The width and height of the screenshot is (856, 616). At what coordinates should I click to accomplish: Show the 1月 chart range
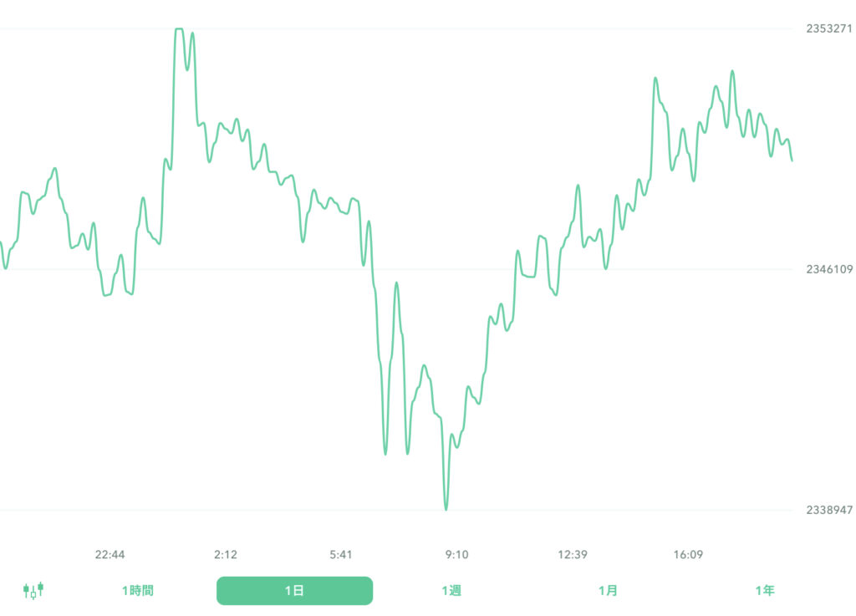pyautogui.click(x=608, y=591)
